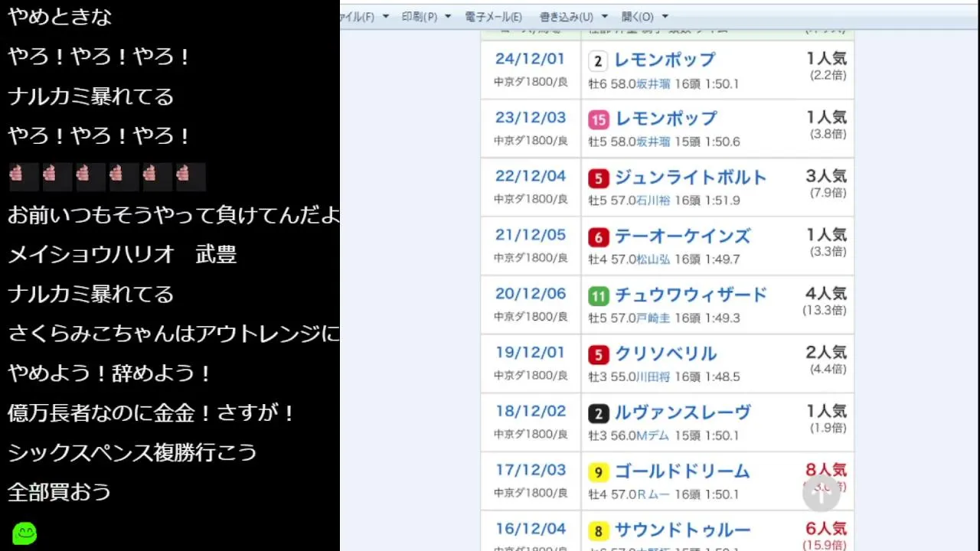Open レモンポップ link in the 24/12/01 row
Screen dimensions: 980x551
point(665,60)
